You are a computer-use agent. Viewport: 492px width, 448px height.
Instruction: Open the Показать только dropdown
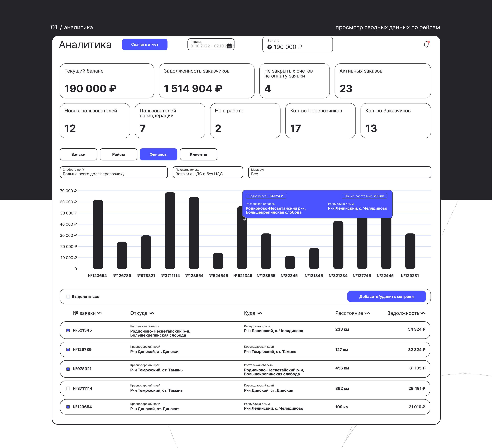tap(208, 172)
